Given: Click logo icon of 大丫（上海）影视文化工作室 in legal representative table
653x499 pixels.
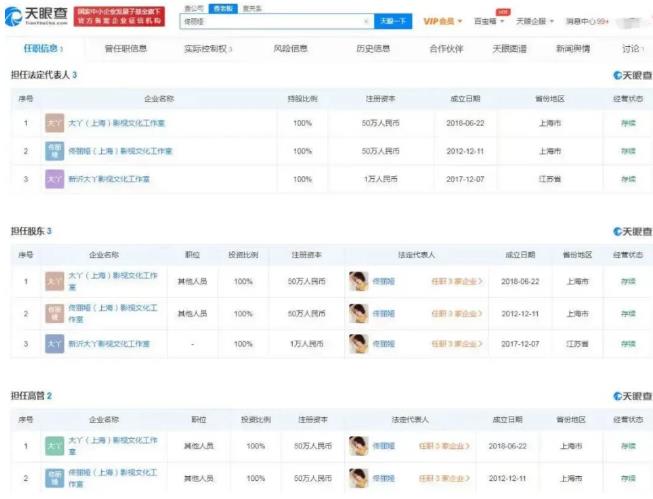Looking at the screenshot, I should pos(55,123).
